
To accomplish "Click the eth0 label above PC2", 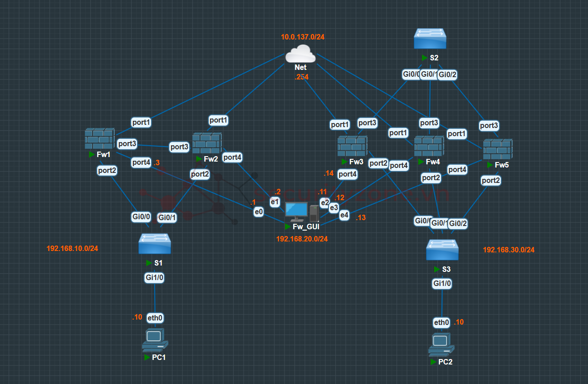I will pos(441,323).
